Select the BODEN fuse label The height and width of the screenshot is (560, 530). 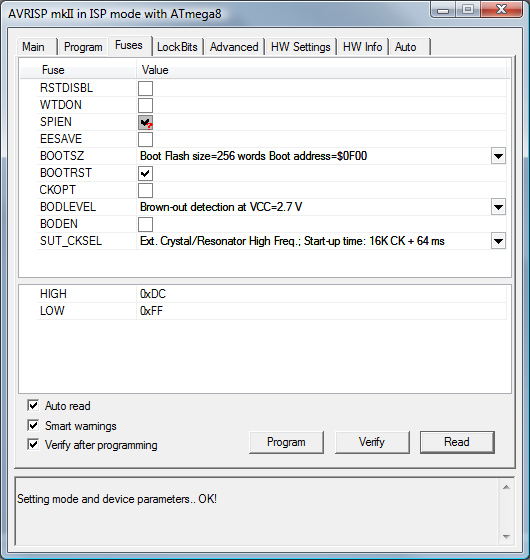pos(59,224)
